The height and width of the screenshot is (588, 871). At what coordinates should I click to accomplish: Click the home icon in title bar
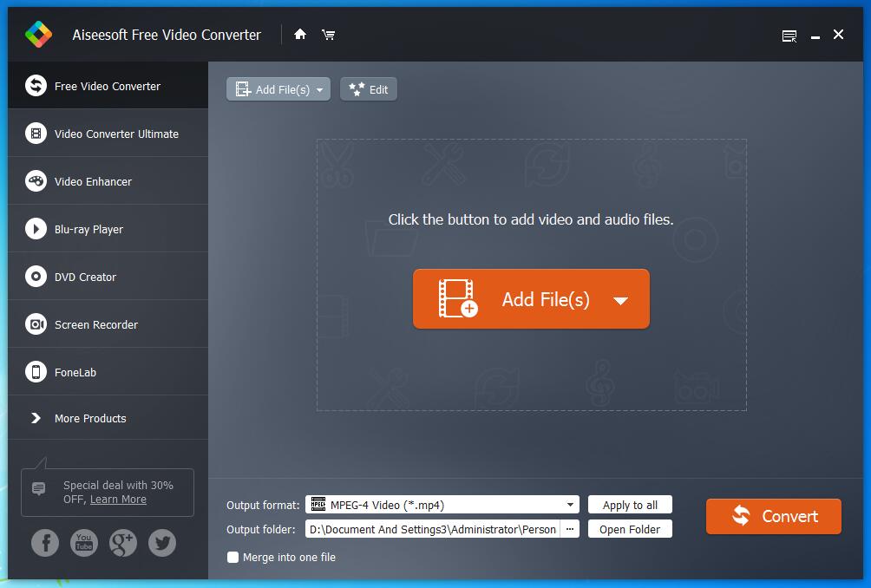(300, 35)
